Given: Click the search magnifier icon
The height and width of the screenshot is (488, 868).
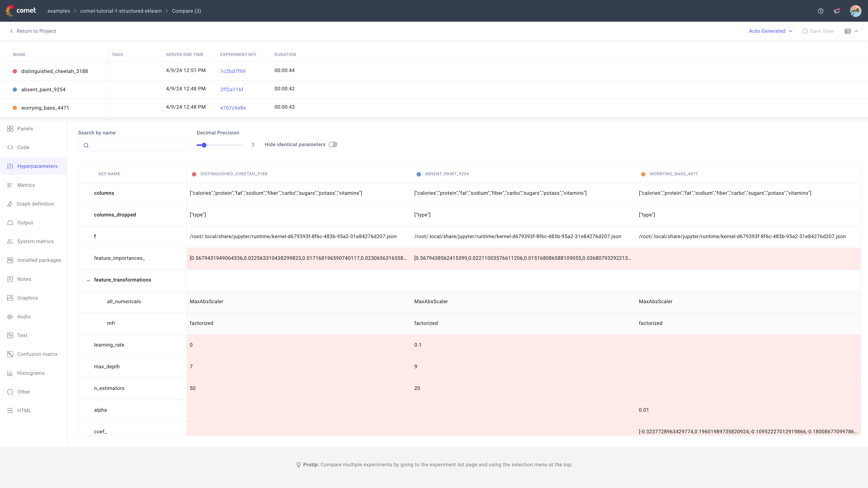Looking at the screenshot, I should point(86,145).
